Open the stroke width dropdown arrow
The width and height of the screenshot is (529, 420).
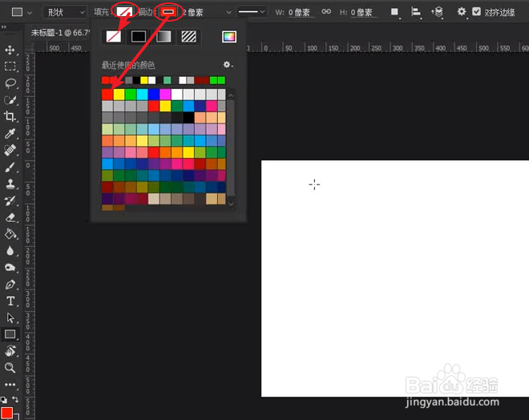(x=228, y=13)
